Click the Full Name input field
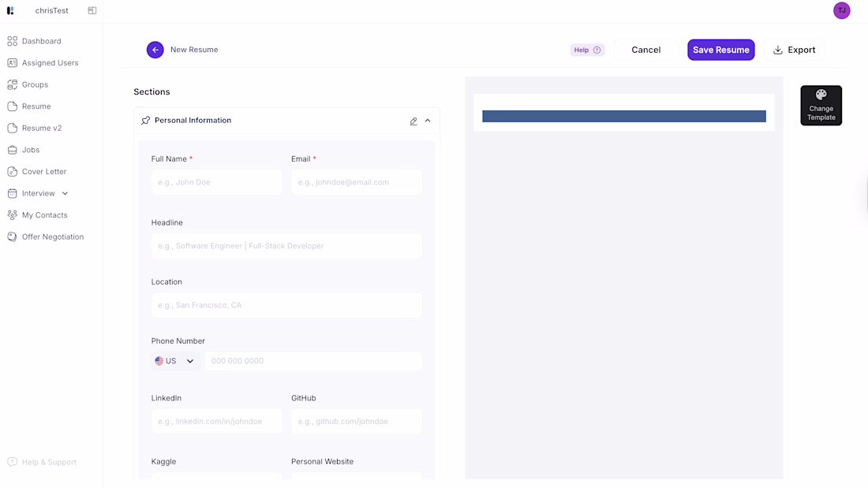868x488 pixels. coord(216,182)
